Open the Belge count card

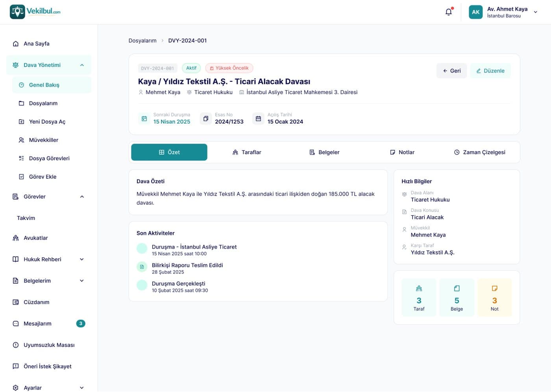click(457, 298)
